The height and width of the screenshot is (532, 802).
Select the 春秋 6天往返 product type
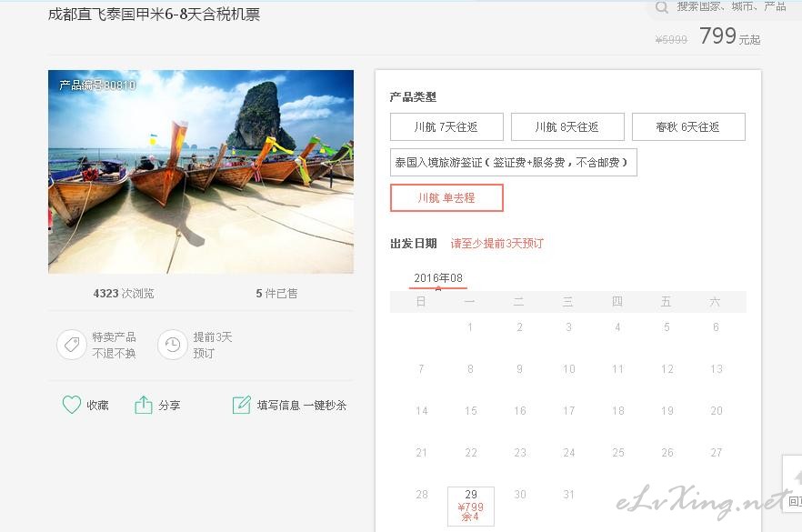click(688, 127)
